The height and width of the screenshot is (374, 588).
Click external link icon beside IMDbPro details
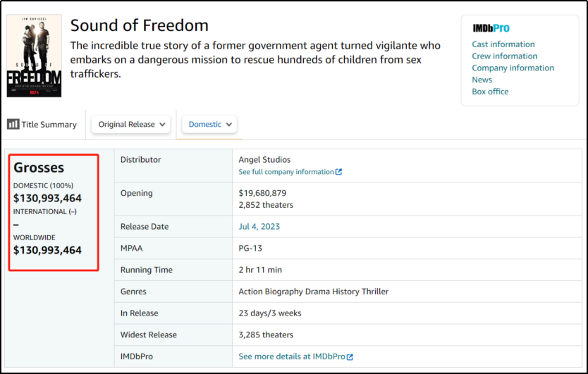point(350,357)
